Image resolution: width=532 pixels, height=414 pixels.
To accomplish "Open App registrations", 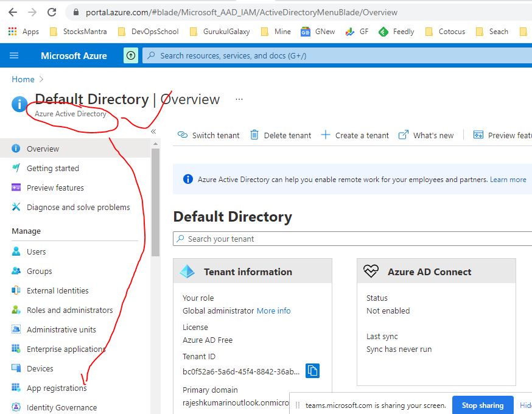I will point(56,387).
